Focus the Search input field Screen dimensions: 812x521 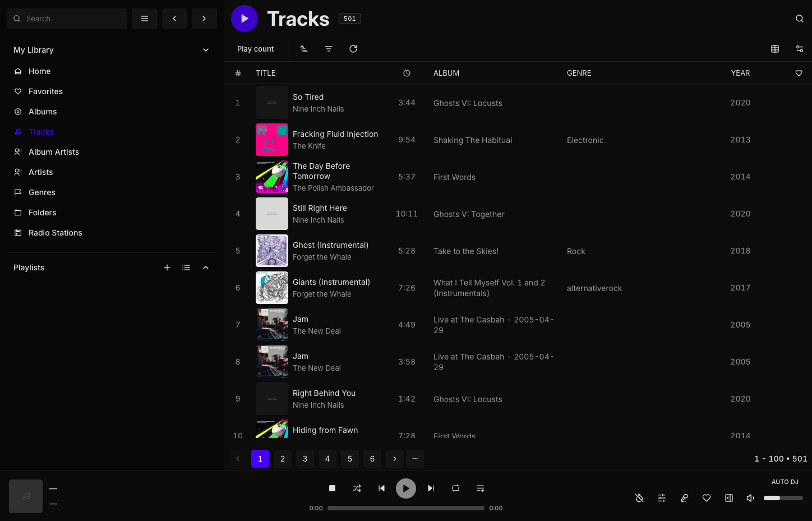pos(67,19)
